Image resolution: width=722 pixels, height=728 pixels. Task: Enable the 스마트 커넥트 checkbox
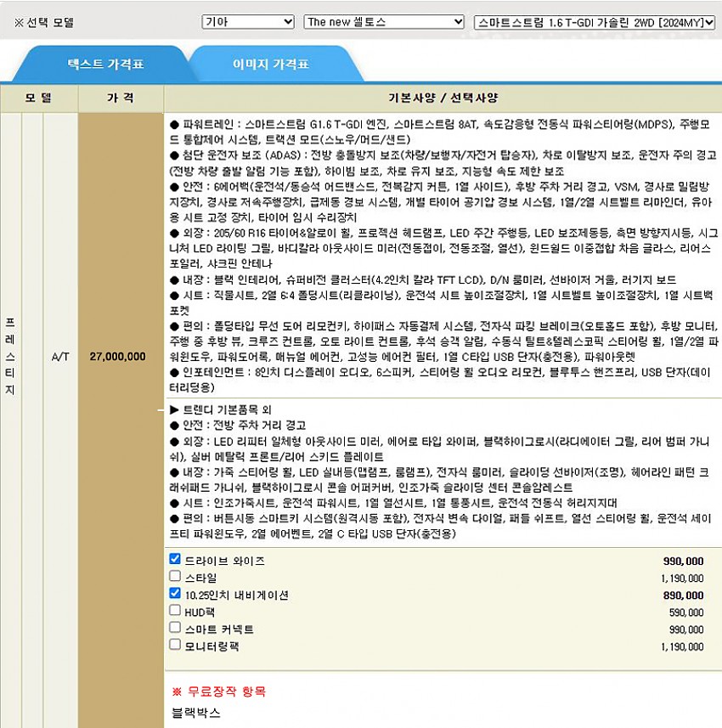[x=175, y=627]
